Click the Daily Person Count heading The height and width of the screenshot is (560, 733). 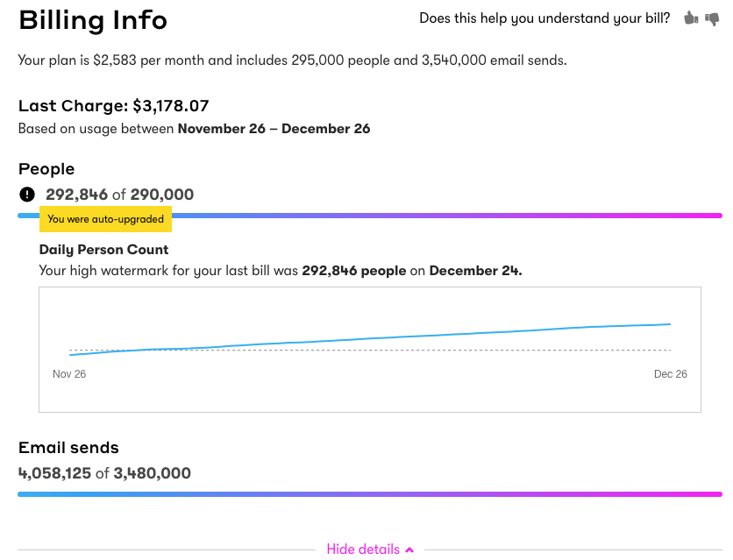point(103,250)
